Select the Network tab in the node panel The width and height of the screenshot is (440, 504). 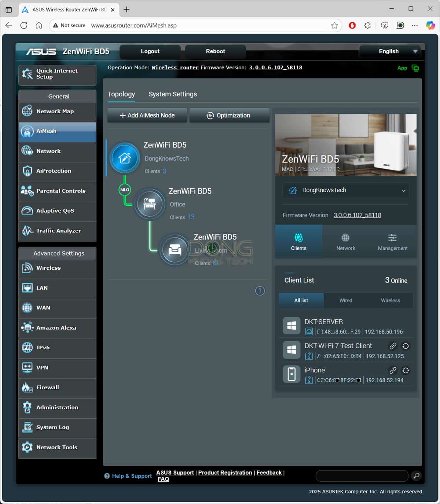pos(346,242)
